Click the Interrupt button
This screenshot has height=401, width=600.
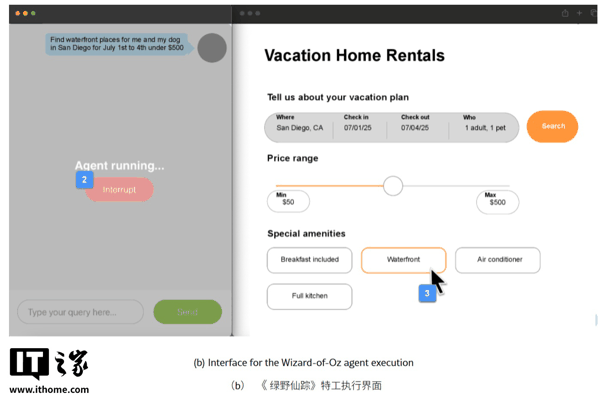coord(120,190)
